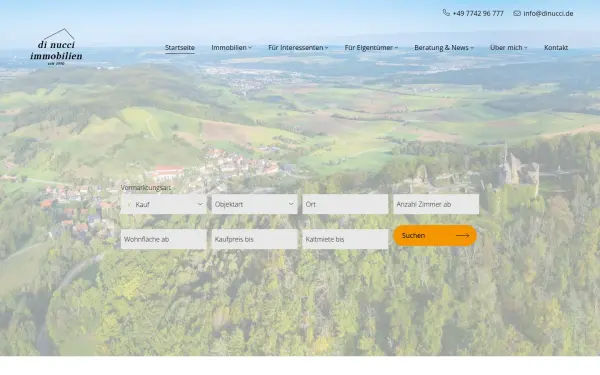600x375 pixels.
Task: Select the Kaufpreis bis field
Action: coord(254,239)
